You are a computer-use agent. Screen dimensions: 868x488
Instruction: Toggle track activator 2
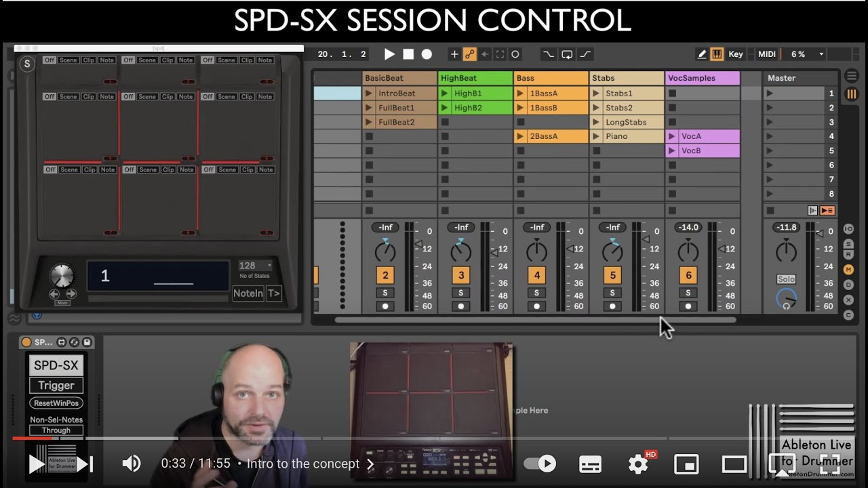(x=385, y=275)
